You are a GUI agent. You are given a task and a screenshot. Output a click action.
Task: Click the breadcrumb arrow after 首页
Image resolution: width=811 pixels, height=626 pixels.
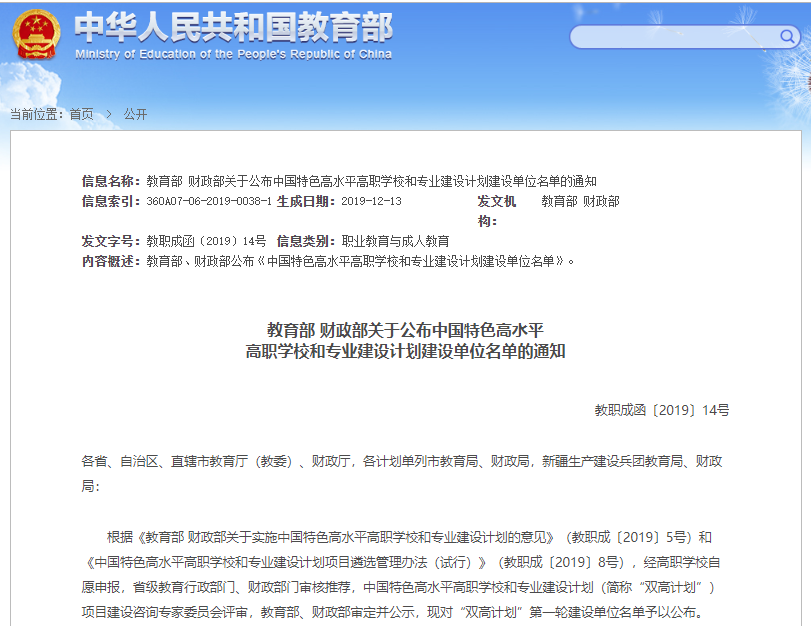109,114
